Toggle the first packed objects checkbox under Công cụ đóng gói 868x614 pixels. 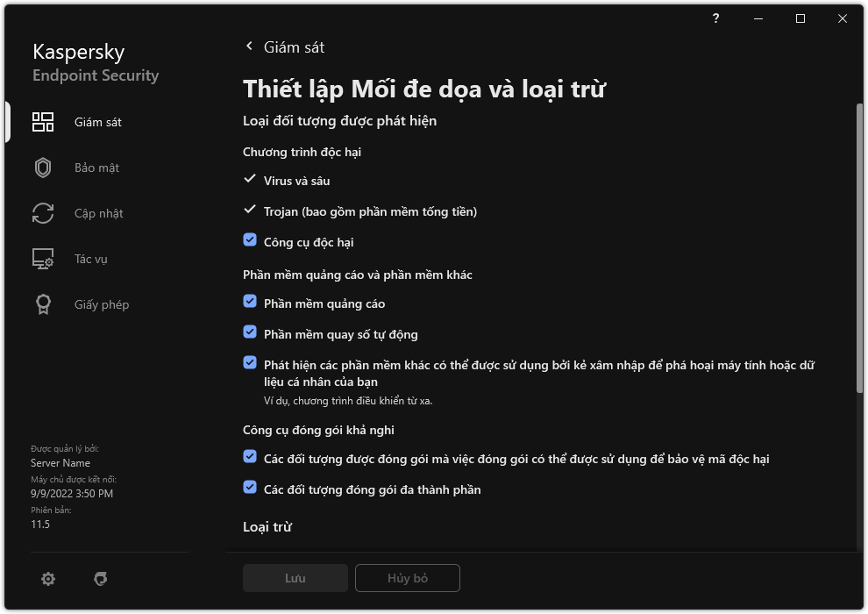tap(251, 456)
